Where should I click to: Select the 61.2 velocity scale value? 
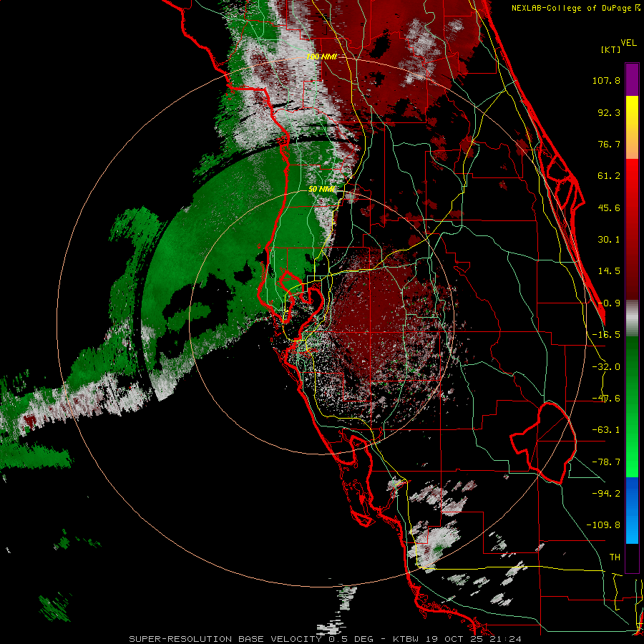pos(609,176)
